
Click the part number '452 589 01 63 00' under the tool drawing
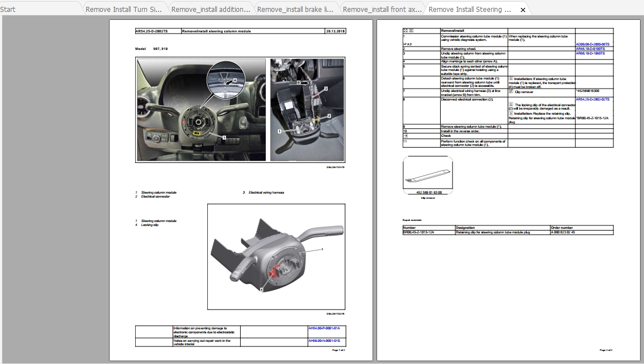[429, 193]
